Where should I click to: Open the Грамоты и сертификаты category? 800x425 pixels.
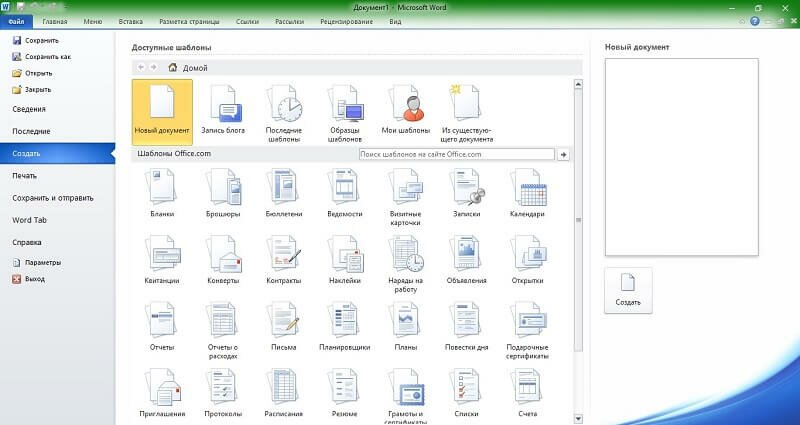406,395
